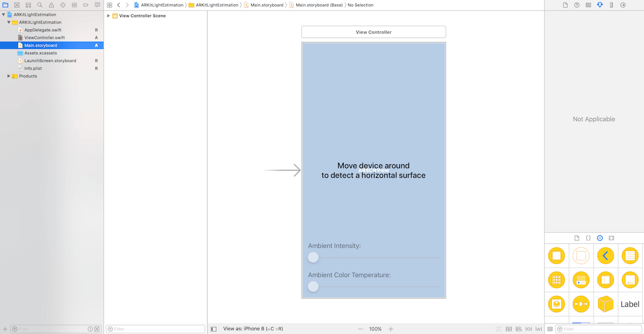Toggle document outline visibility button
The image size is (644, 334).
coord(214,329)
